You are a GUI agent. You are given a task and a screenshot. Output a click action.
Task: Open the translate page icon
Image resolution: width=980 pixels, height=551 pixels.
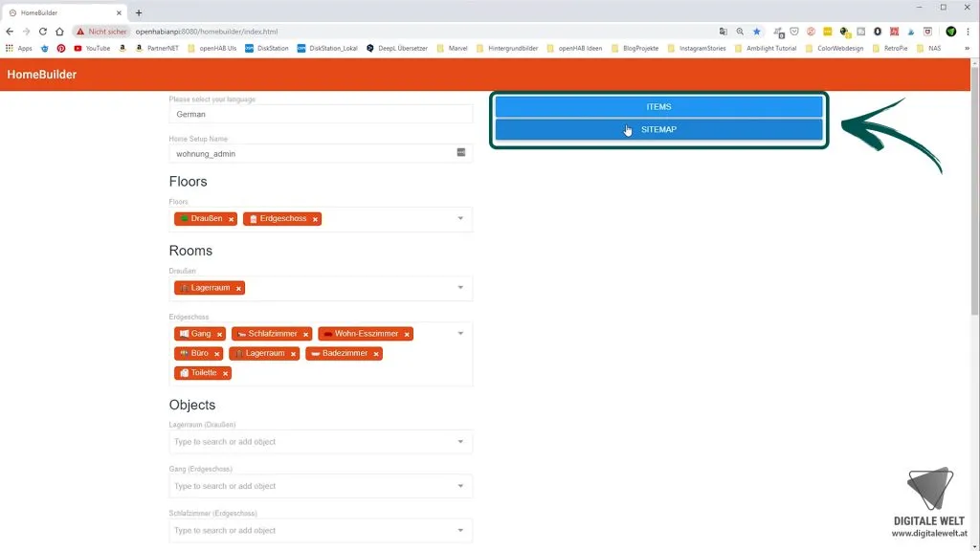click(x=724, y=32)
